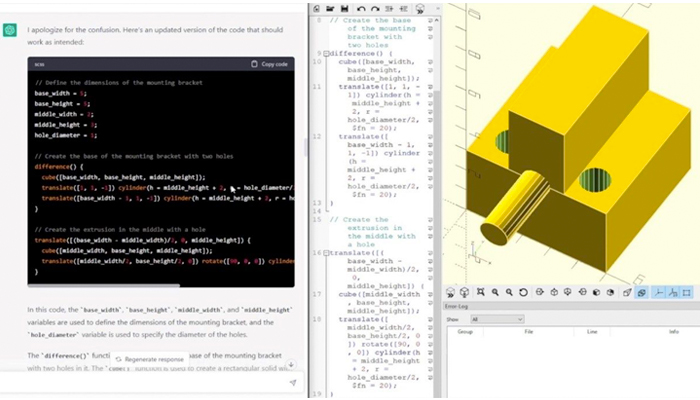Click the ChatGPT avatar logo
The width and height of the screenshot is (700, 400).
coord(10,30)
